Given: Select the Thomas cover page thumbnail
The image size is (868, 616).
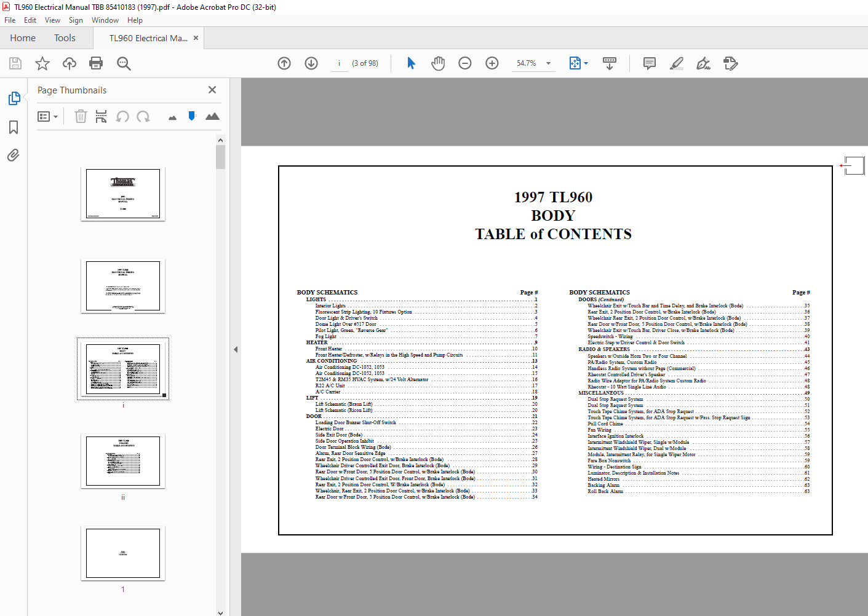Looking at the screenshot, I should click(123, 194).
